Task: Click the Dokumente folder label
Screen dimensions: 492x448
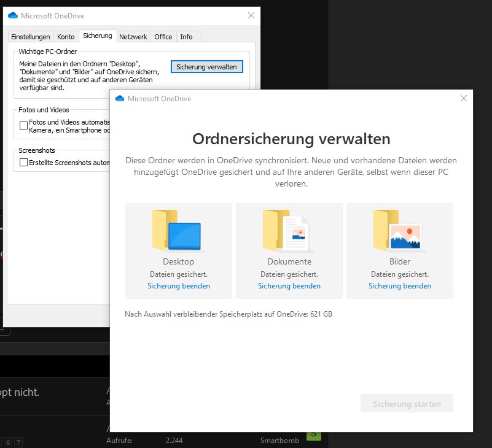Action: tap(289, 261)
